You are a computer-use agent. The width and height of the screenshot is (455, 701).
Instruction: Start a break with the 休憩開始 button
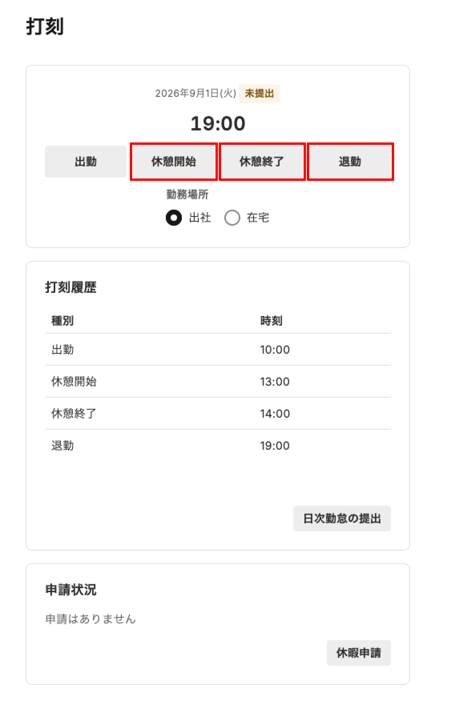click(x=173, y=161)
